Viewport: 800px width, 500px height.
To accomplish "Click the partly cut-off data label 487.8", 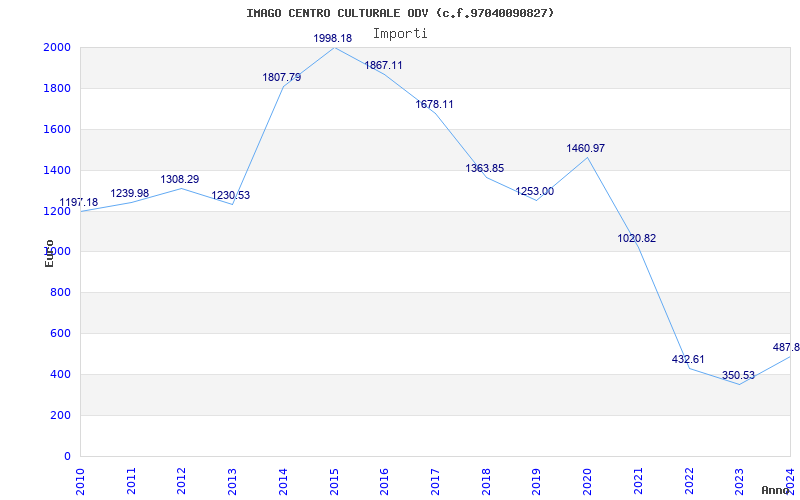I will [x=786, y=347].
